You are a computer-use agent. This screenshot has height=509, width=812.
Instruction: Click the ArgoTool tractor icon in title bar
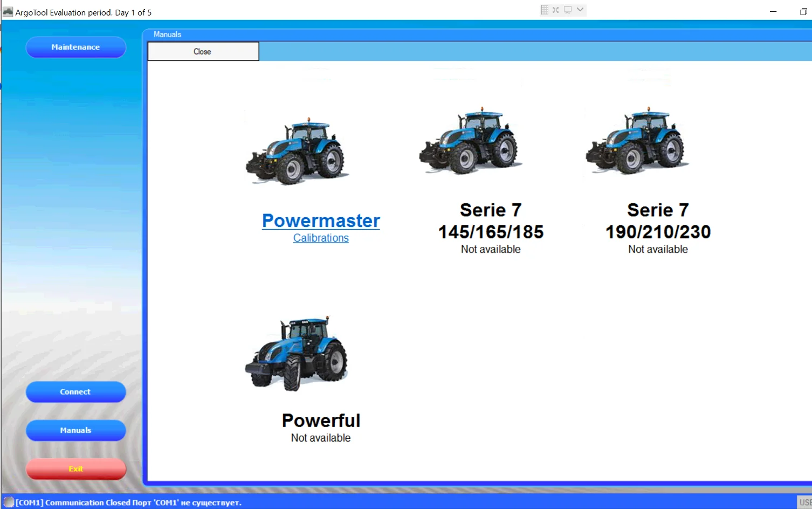pyautogui.click(x=8, y=12)
